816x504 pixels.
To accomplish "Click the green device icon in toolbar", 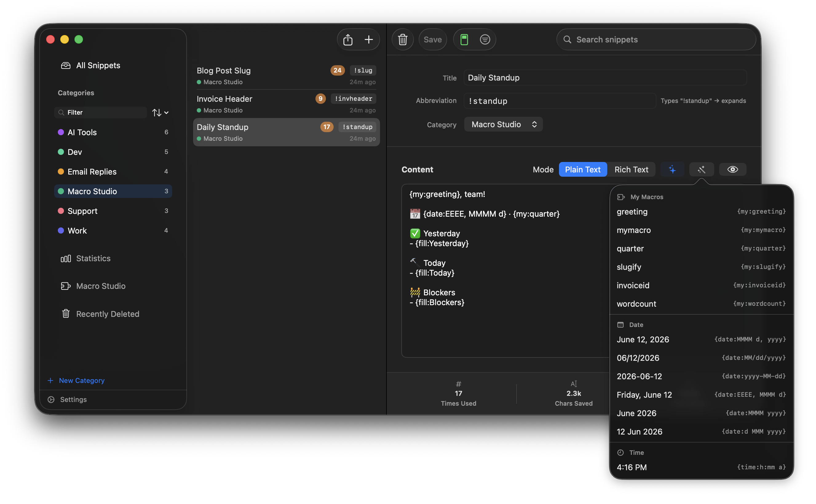I will (x=464, y=39).
